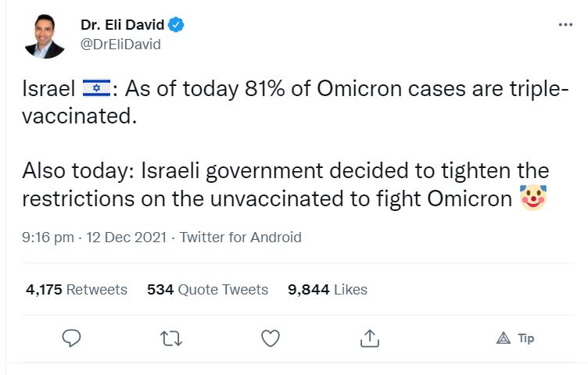Click the clown face emoji

tap(532, 198)
